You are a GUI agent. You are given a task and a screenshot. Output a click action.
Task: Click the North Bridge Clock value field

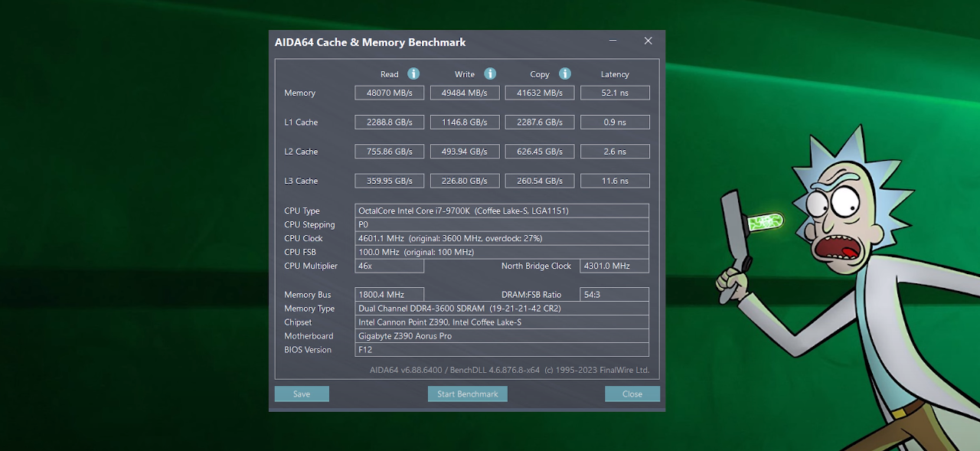(x=615, y=266)
